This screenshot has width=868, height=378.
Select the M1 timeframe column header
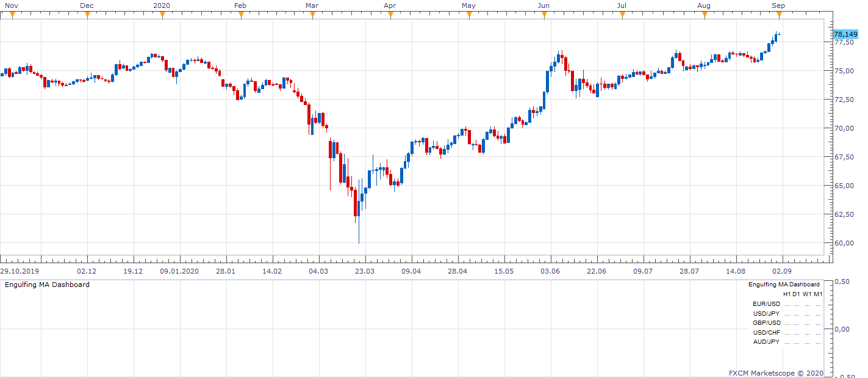818,294
